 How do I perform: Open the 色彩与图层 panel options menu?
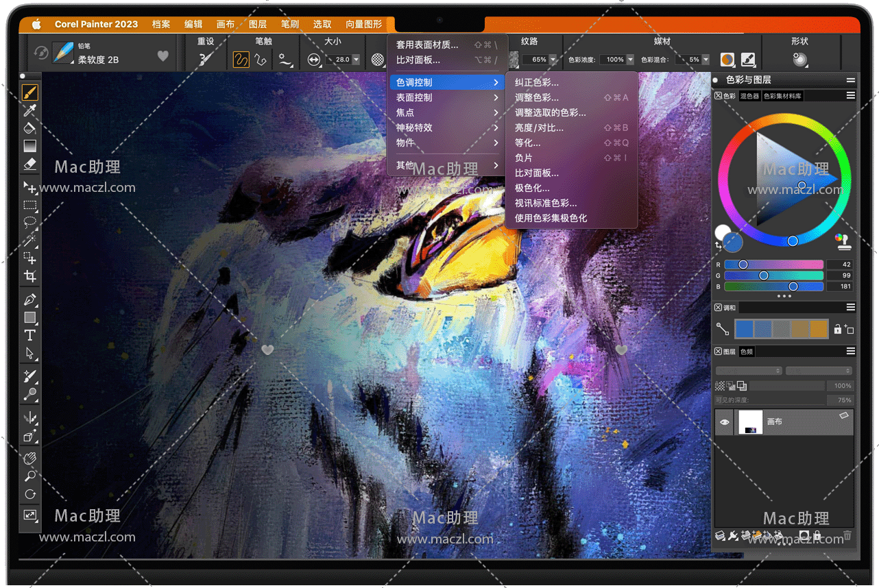point(850,80)
